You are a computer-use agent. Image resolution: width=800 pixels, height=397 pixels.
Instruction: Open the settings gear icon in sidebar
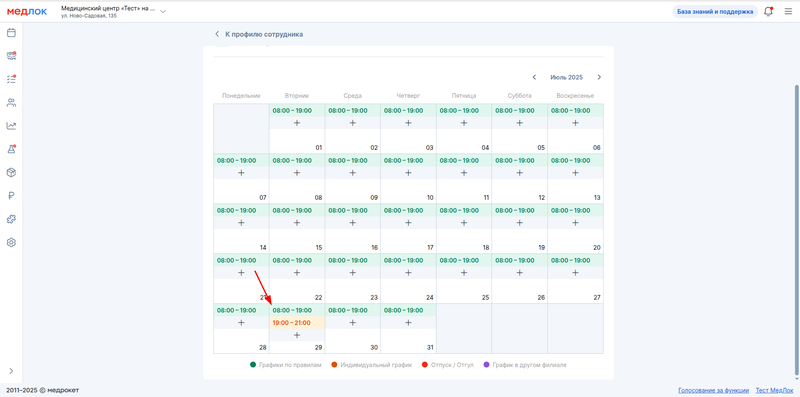click(x=11, y=242)
